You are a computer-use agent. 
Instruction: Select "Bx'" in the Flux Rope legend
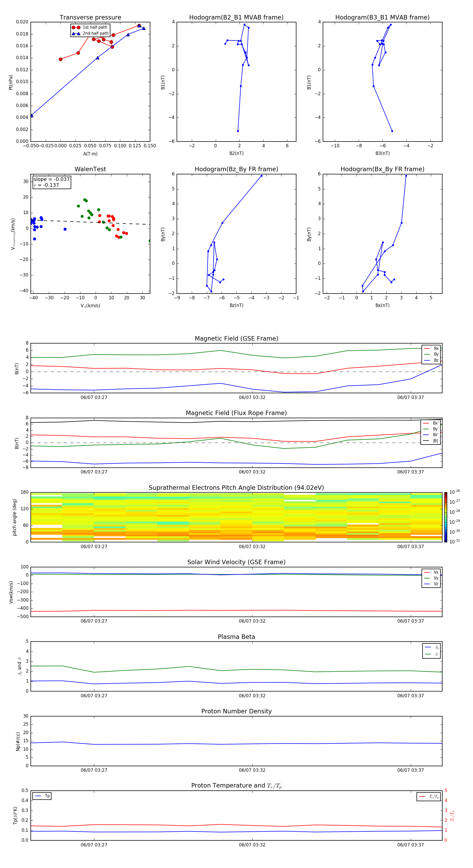(x=431, y=423)
